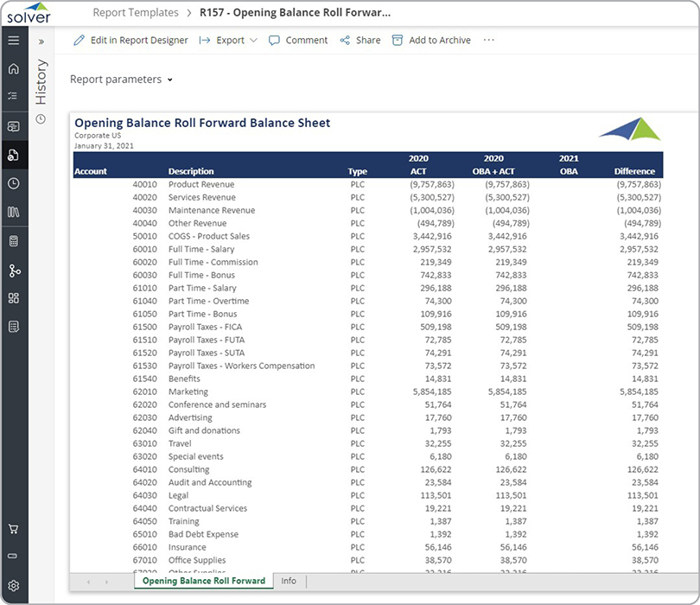
Task: Select the Bad Debt Expense row description
Action: click(203, 534)
